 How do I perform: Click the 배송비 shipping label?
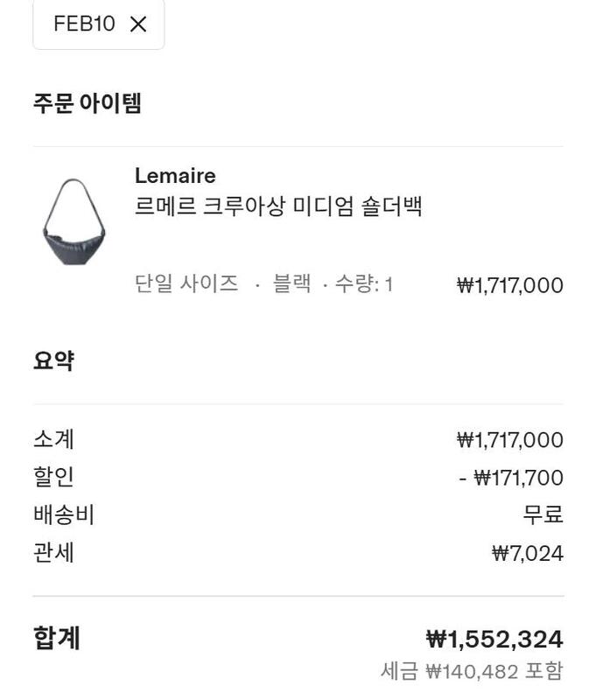tap(64, 515)
